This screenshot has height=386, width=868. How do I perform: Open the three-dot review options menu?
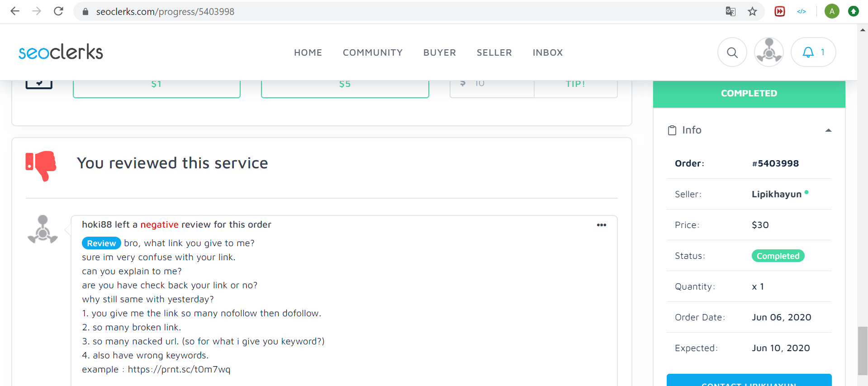point(601,225)
